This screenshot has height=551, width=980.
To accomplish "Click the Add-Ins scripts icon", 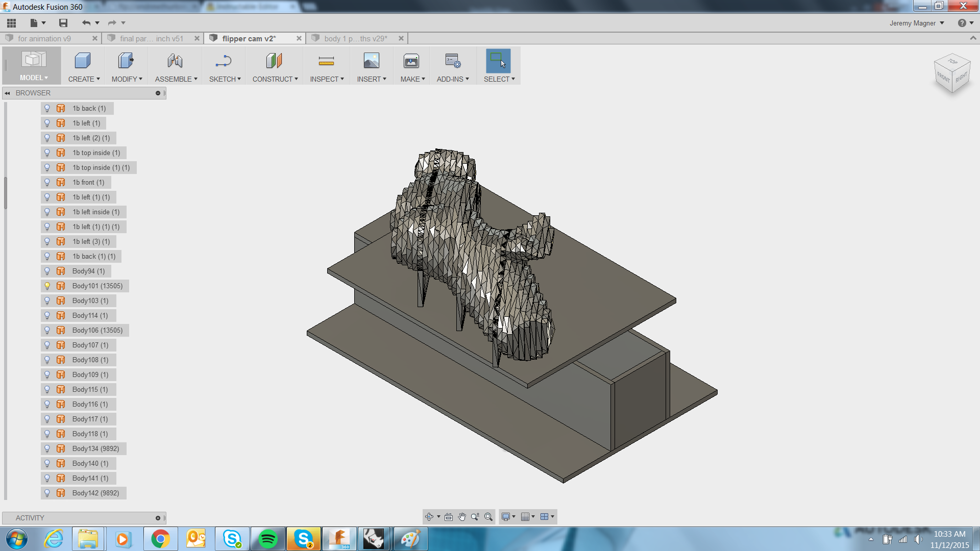I will 453,61.
